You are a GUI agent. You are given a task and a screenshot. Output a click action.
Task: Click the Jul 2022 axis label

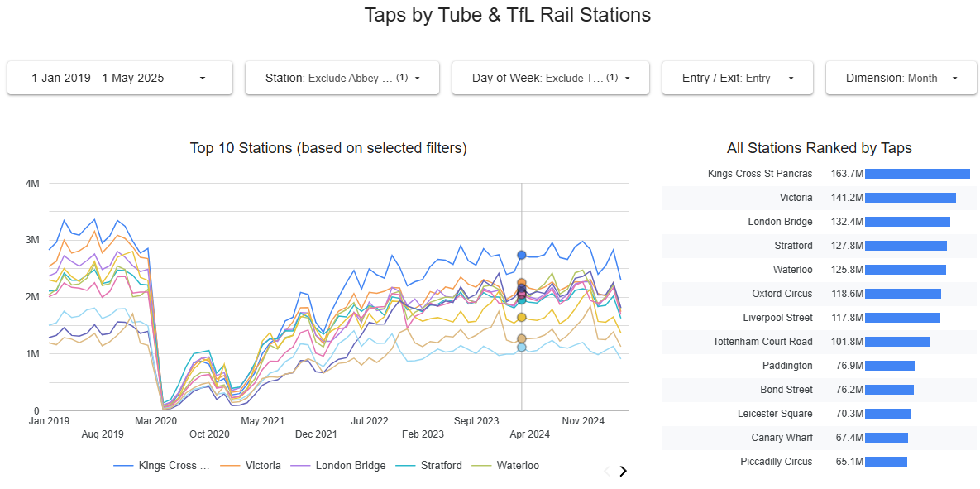(x=370, y=421)
